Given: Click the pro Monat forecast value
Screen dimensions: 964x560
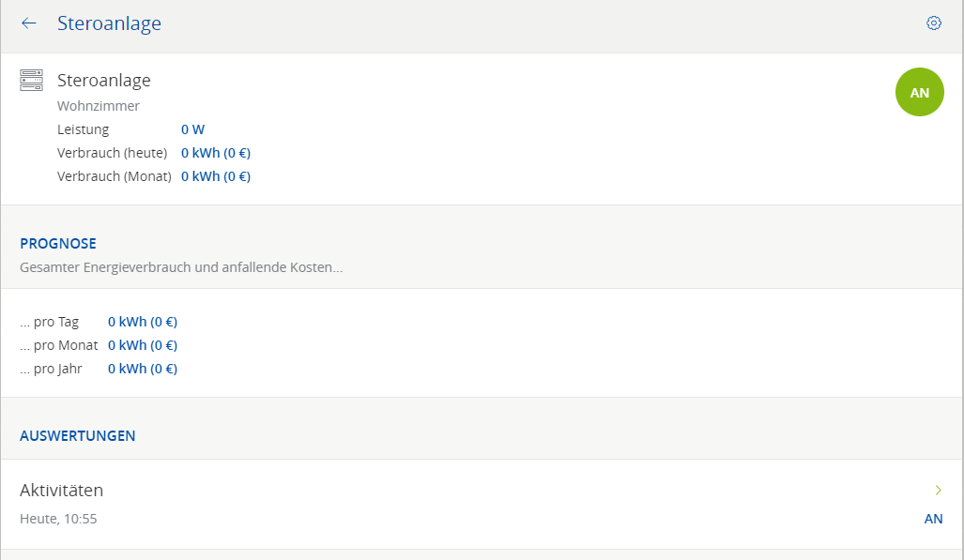Looking at the screenshot, I should pyautogui.click(x=142, y=345).
